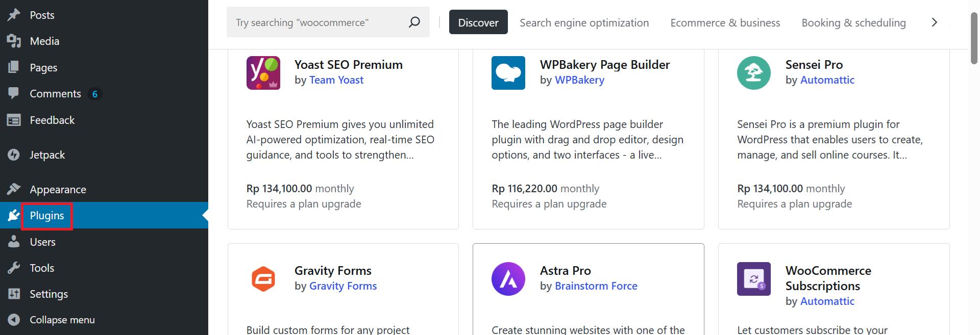
Task: Open the WPBakery Page Builder title
Action: tap(605, 65)
